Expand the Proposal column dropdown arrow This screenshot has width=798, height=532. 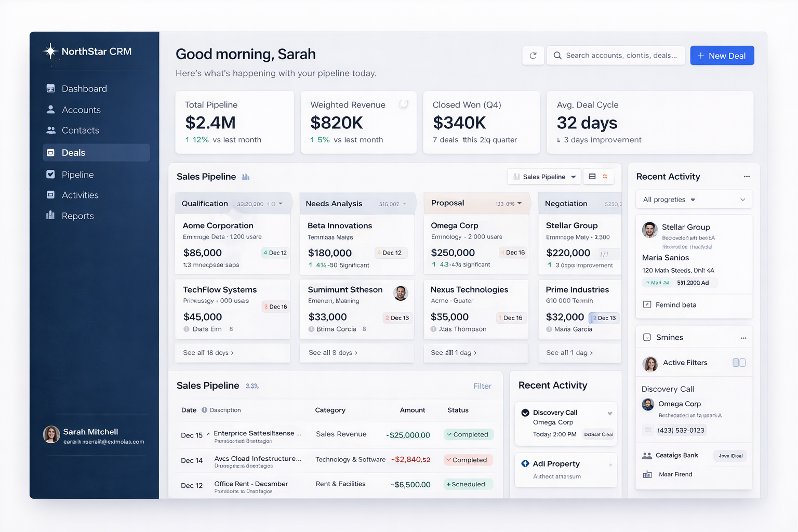point(520,204)
